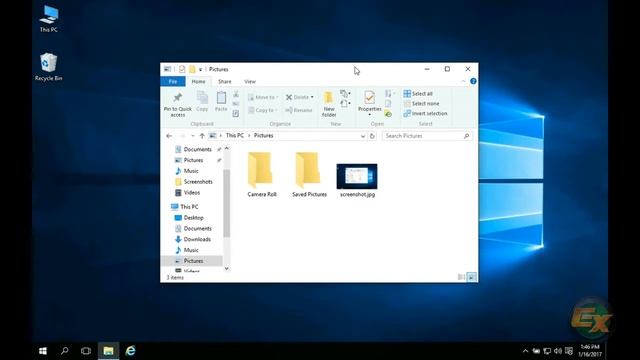
Task: Click the Help question mark icon
Action: 473,81
